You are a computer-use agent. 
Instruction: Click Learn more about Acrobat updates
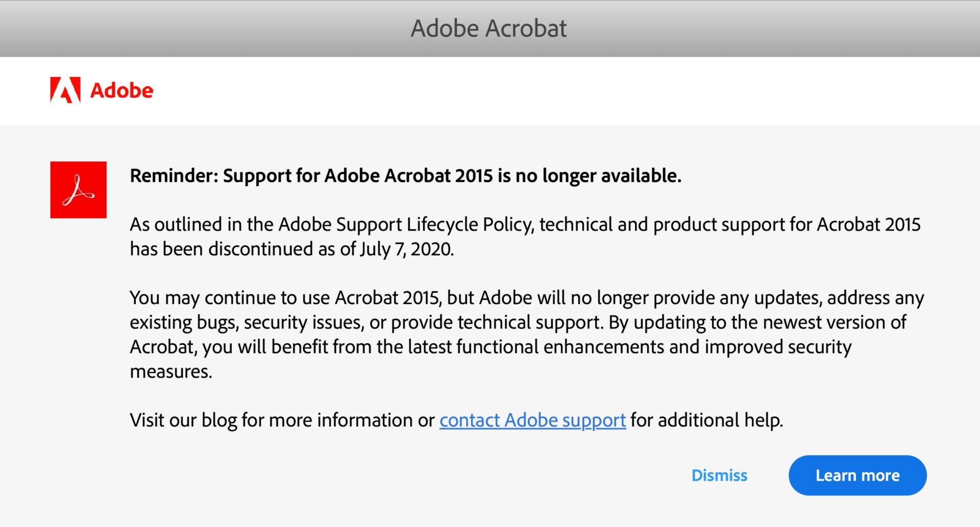(x=857, y=475)
